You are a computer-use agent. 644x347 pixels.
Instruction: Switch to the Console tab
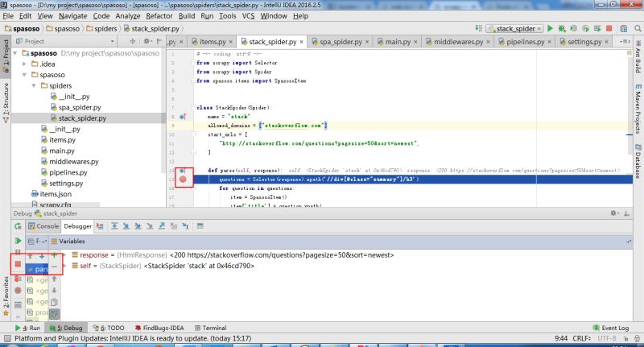click(x=43, y=226)
